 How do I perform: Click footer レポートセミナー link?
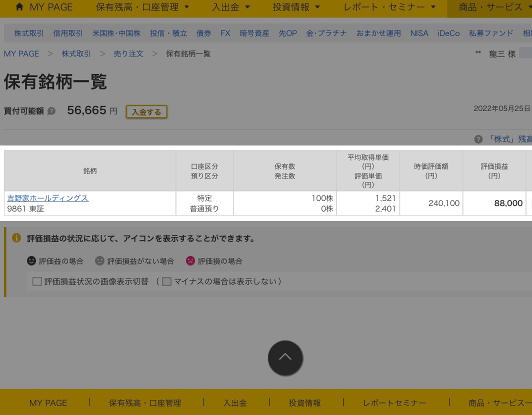[x=394, y=403]
